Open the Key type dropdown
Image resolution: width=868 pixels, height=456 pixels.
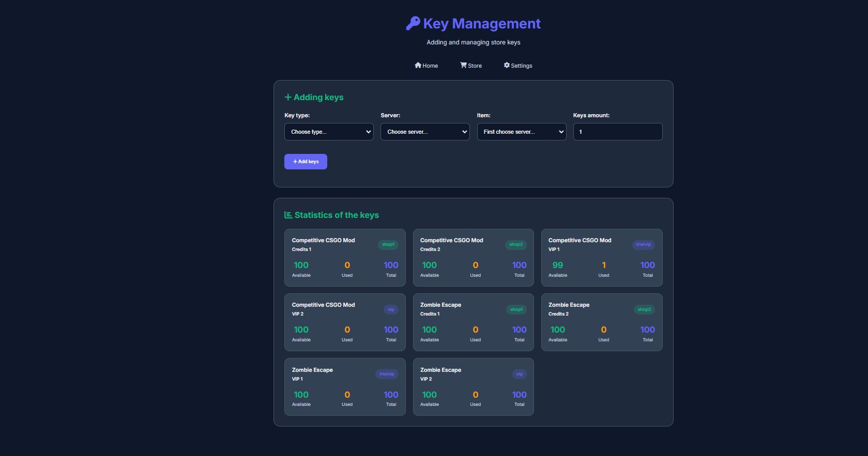click(329, 132)
